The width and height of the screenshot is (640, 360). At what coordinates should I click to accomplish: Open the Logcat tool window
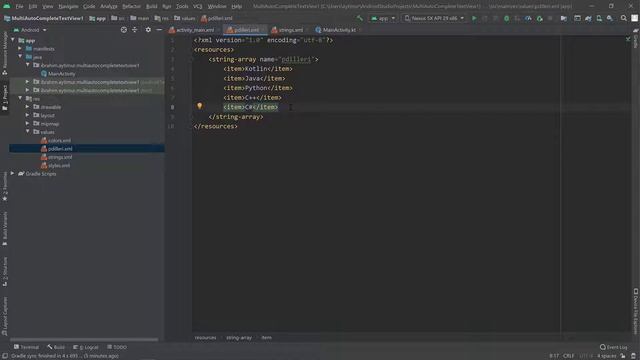[86, 347]
